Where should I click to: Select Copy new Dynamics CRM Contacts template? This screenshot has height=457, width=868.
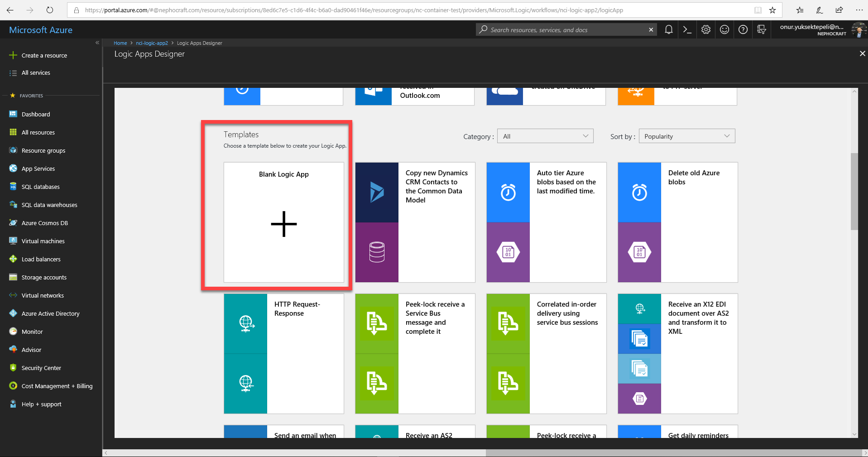[415, 222]
